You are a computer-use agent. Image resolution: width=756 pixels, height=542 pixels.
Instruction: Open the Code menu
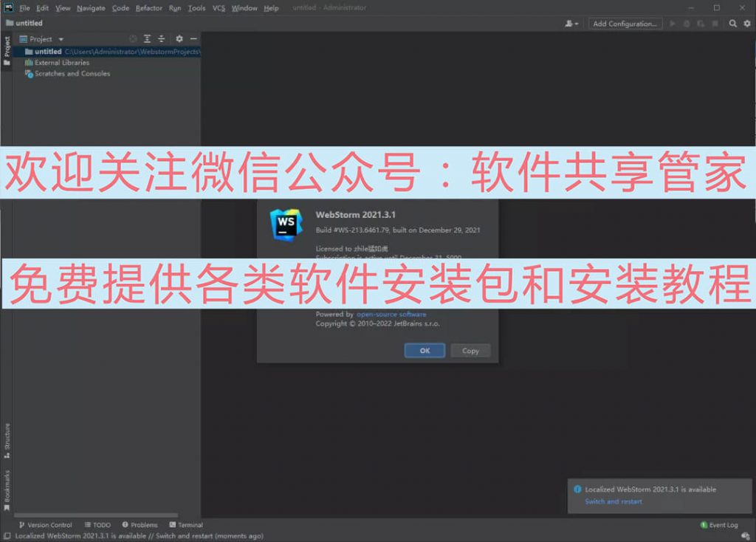click(120, 8)
